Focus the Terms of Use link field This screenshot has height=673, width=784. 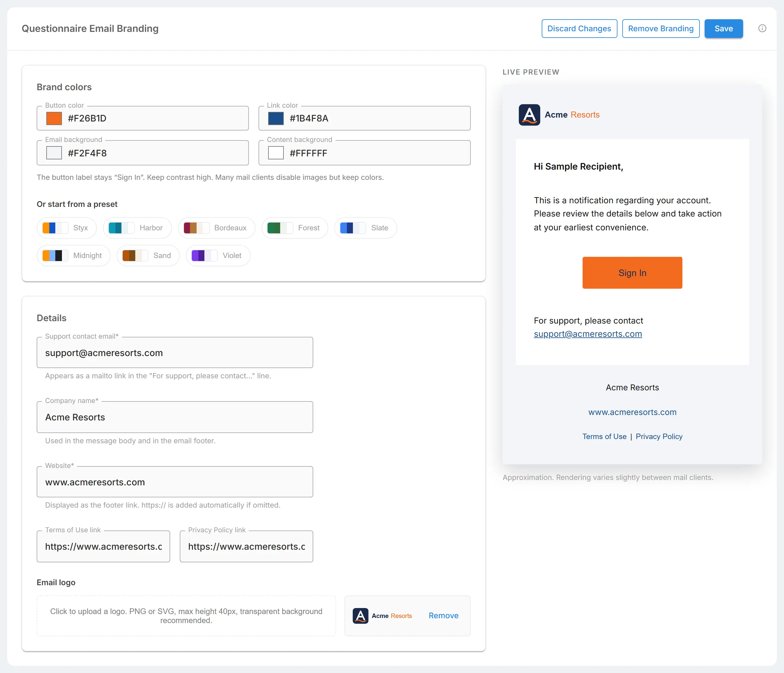tap(103, 547)
